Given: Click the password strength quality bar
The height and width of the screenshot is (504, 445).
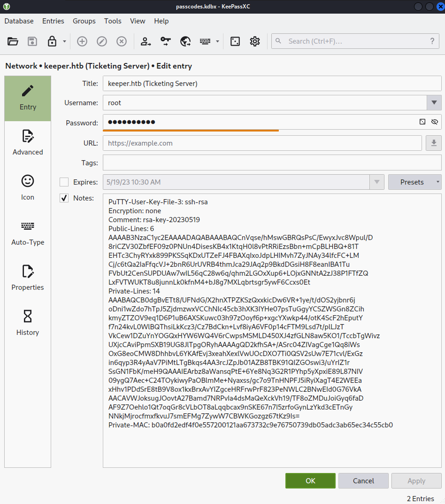Looking at the screenshot, I should (x=191, y=131).
